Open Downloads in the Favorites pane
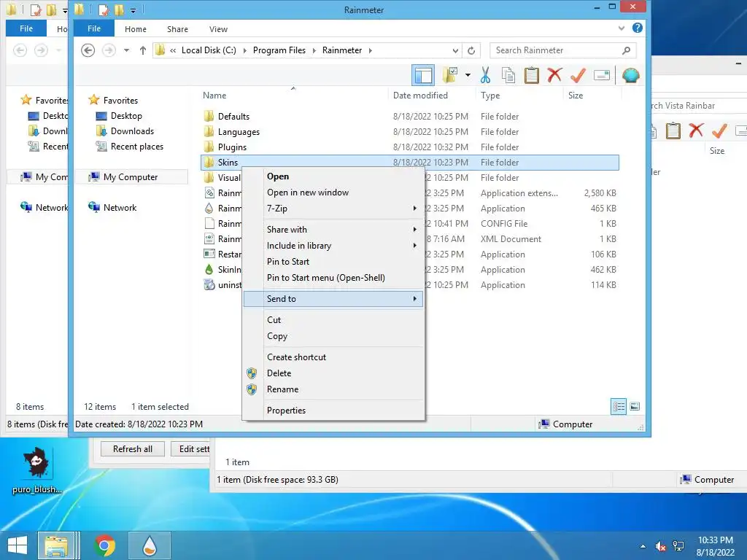 pyautogui.click(x=132, y=131)
